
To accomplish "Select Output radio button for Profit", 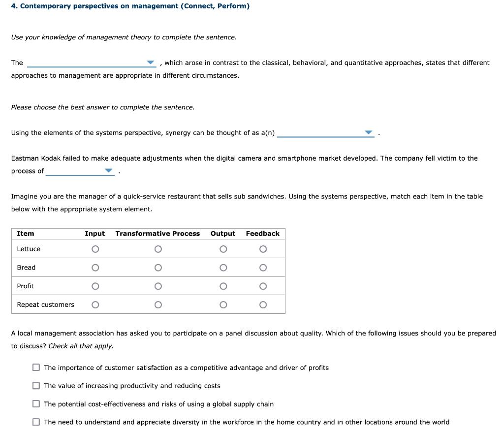I will pyautogui.click(x=223, y=286).
